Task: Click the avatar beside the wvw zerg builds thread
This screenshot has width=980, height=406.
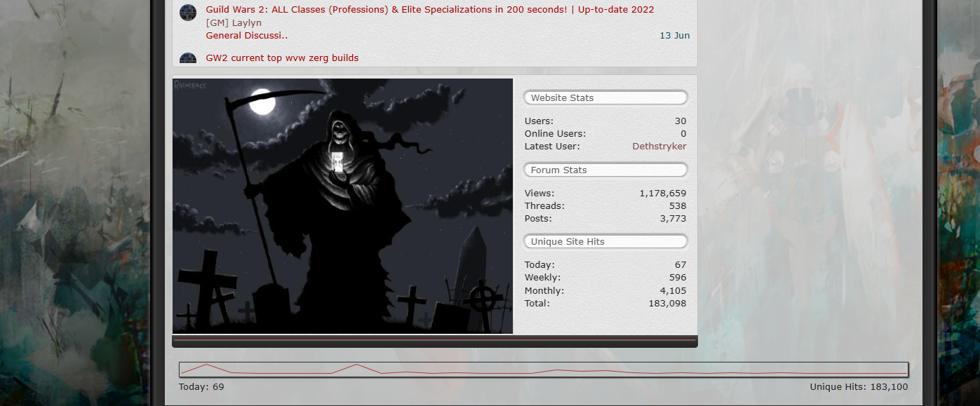Action: [188, 59]
